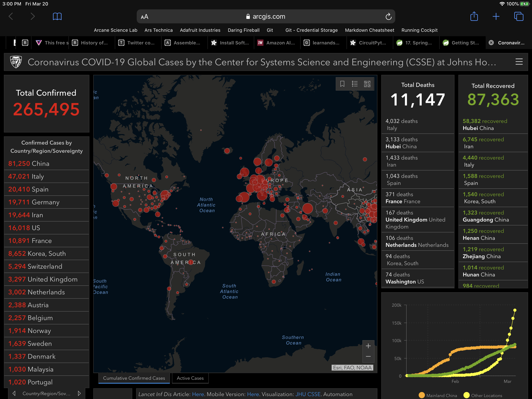Reload the arcgis.com page
The image size is (532, 399).
388,17
